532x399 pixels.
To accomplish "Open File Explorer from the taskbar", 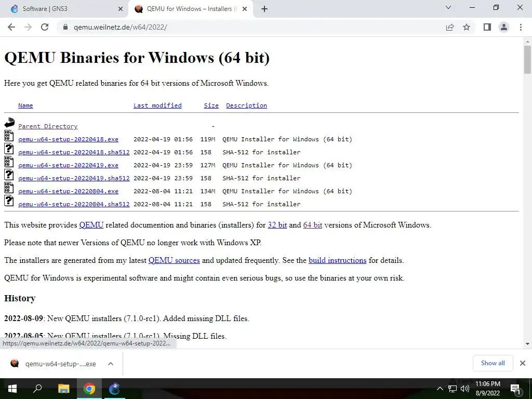I will (x=63, y=389).
